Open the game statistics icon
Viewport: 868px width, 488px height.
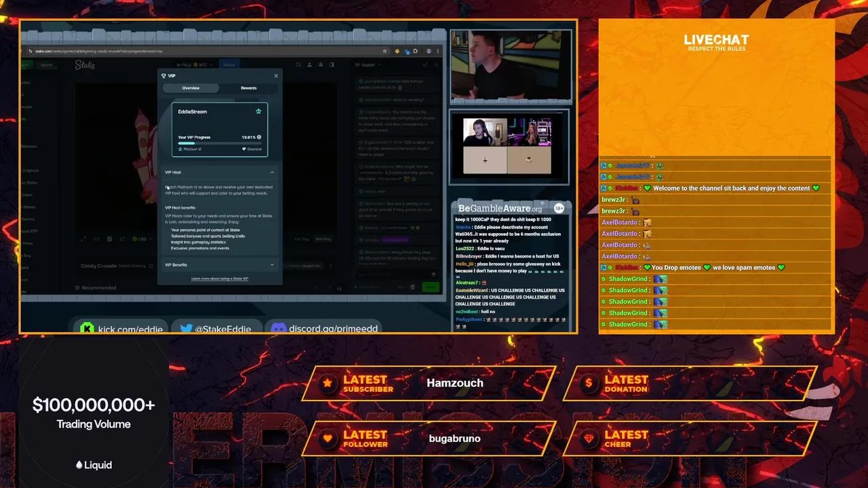click(x=109, y=239)
